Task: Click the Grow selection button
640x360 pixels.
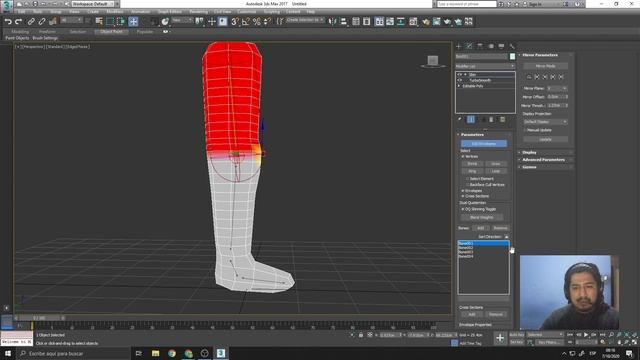Action: tap(496, 164)
